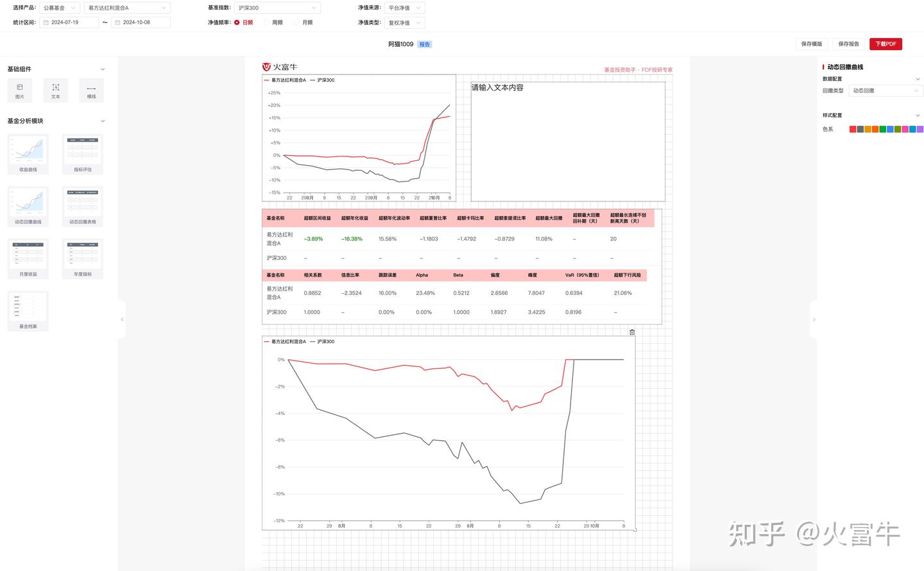Click the end date field 2024-10-08
The width and height of the screenshot is (924, 571).
(141, 22)
